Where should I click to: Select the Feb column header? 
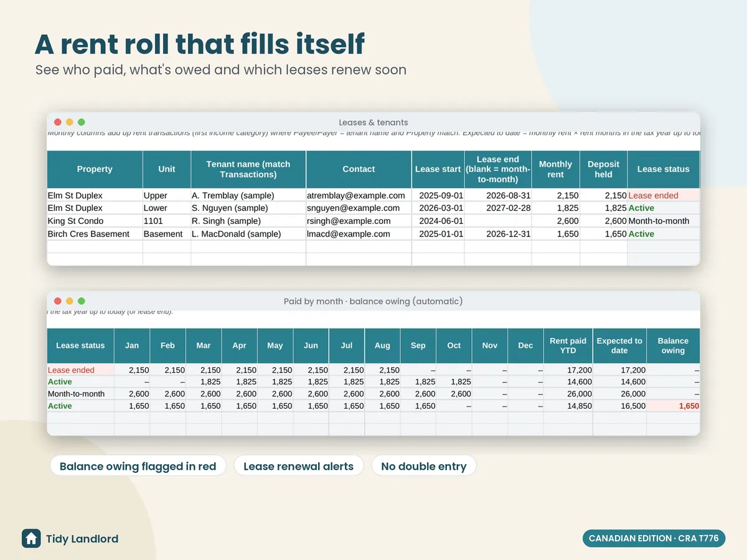pyautogui.click(x=167, y=346)
